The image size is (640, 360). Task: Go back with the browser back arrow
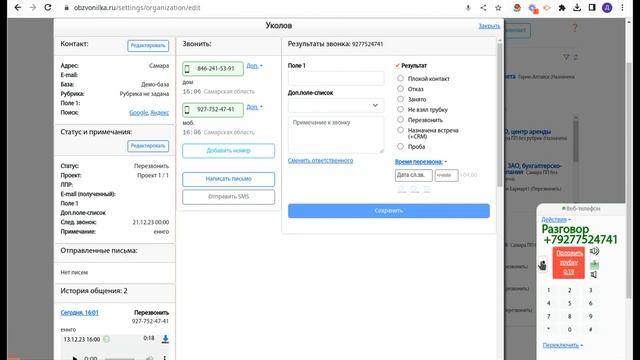click(18, 7)
